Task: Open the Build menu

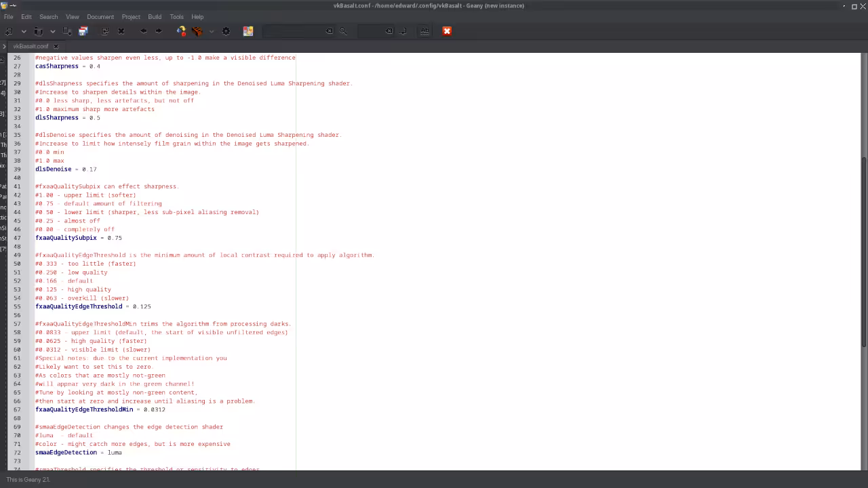Action: point(155,17)
